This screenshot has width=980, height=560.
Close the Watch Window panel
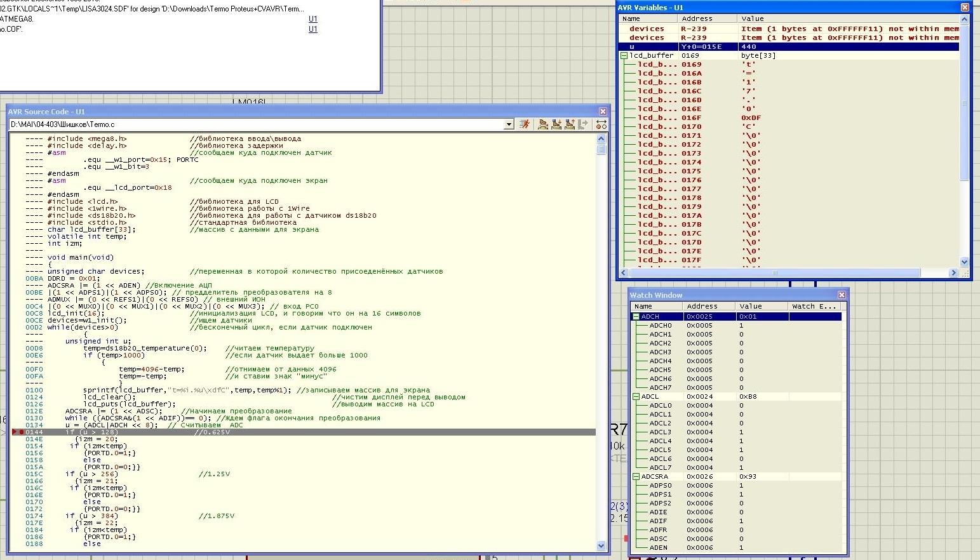(842, 295)
